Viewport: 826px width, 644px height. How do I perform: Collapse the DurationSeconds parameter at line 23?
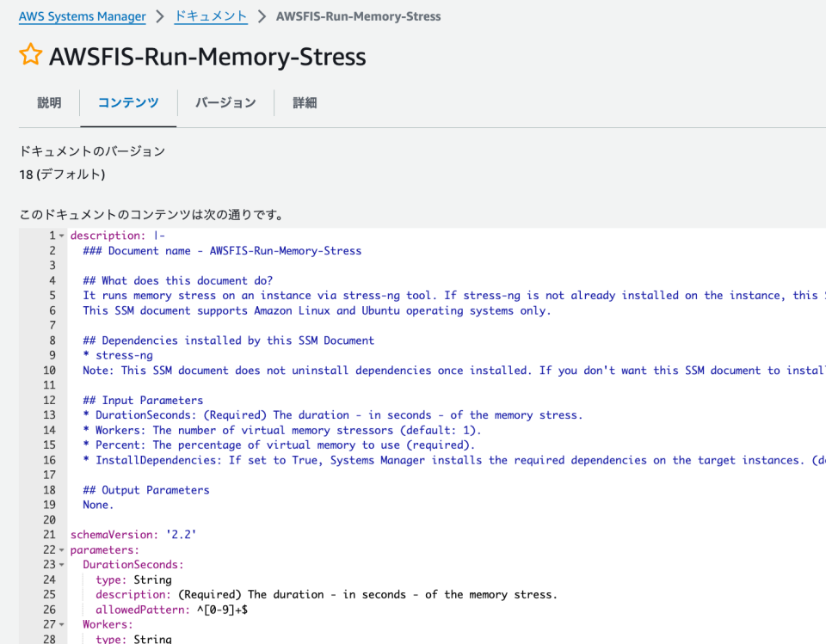(59, 564)
